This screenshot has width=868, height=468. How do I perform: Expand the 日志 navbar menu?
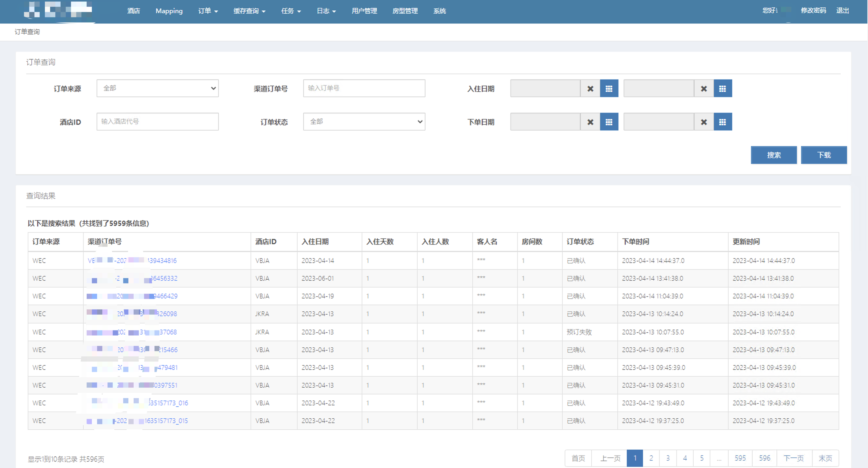coord(326,11)
